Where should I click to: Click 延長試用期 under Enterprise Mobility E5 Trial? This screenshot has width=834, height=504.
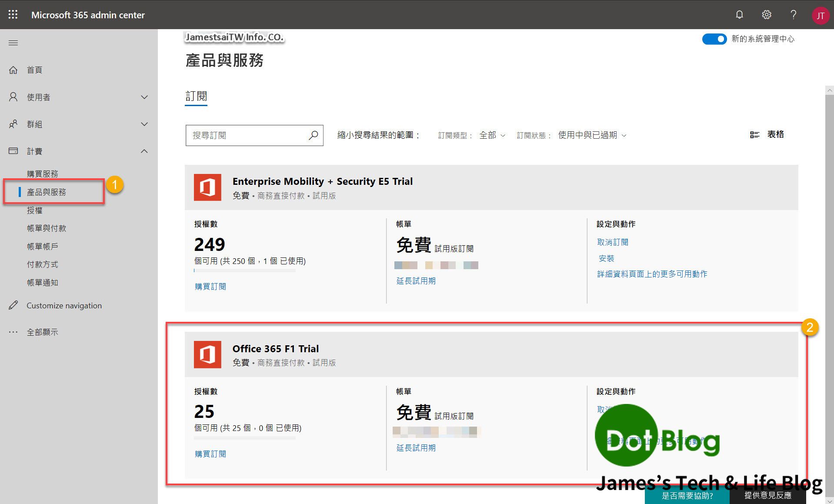tap(416, 281)
